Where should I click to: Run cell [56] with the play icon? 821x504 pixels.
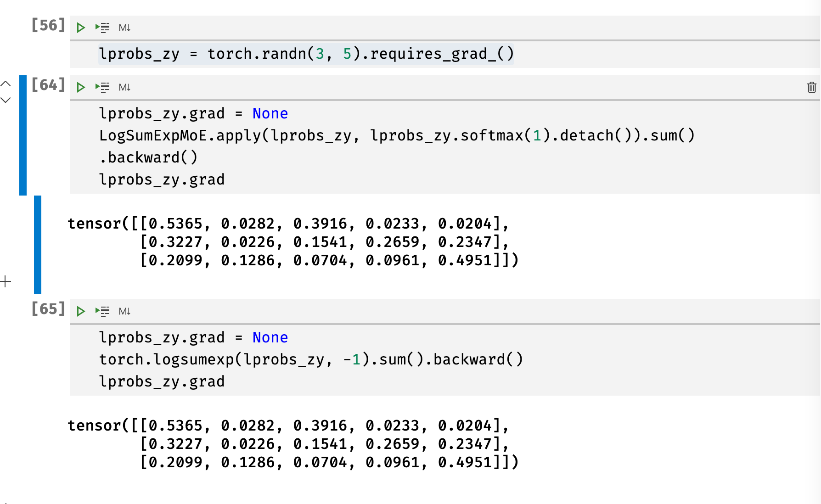pyautogui.click(x=81, y=27)
